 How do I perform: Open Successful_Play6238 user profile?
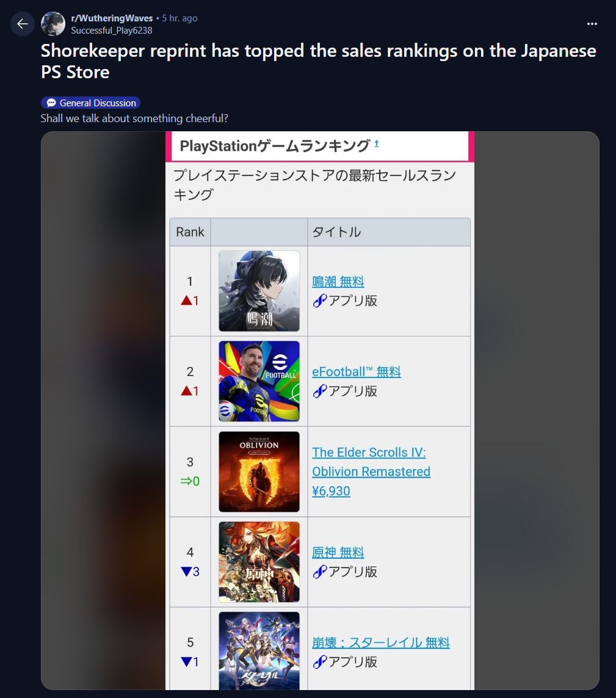[x=111, y=31]
